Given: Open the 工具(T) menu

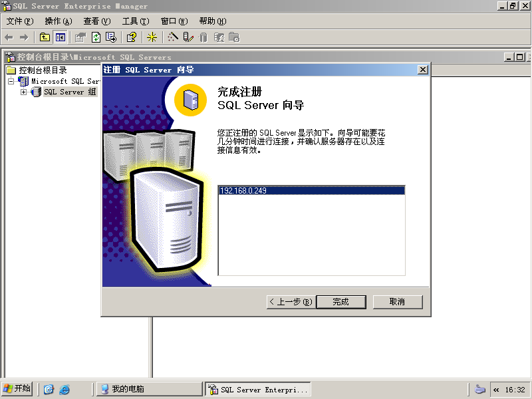Looking at the screenshot, I should click(x=136, y=21).
